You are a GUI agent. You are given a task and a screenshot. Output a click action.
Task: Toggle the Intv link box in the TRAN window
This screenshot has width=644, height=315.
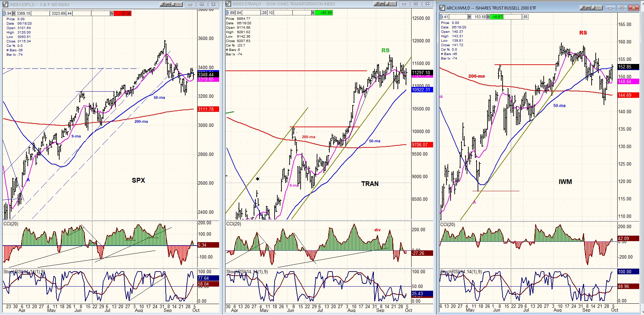click(x=391, y=4)
